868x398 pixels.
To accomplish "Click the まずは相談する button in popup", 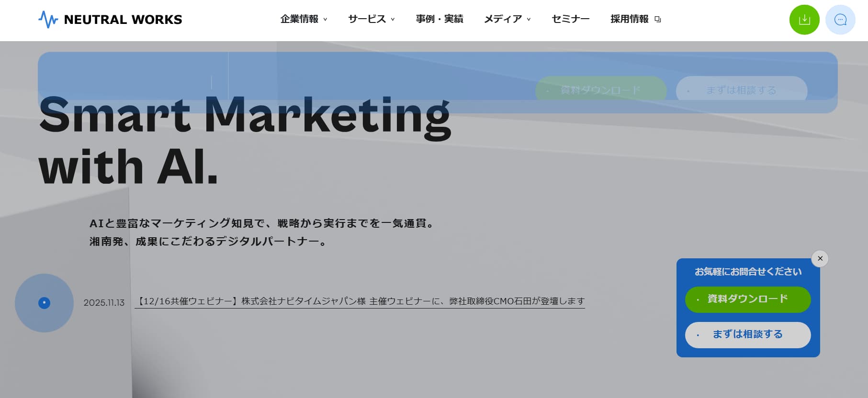I will click(748, 335).
